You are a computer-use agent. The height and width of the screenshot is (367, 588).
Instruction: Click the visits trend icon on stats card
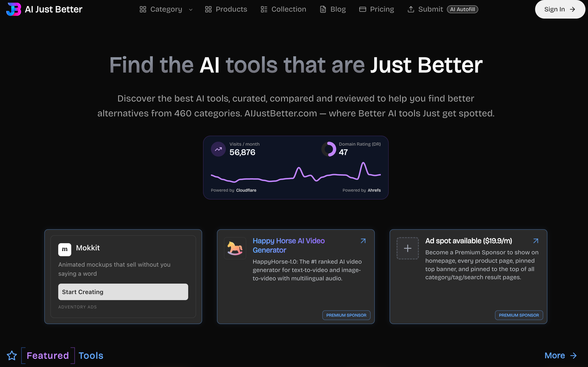[x=218, y=149]
